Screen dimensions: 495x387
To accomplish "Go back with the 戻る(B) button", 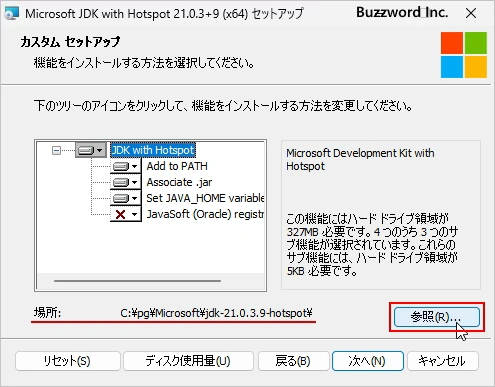I will (293, 361).
